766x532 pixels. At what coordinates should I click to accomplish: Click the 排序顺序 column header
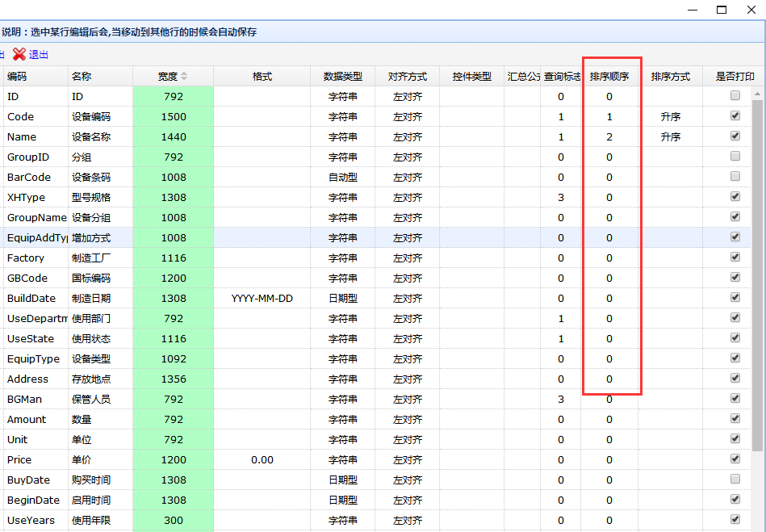[609, 77]
